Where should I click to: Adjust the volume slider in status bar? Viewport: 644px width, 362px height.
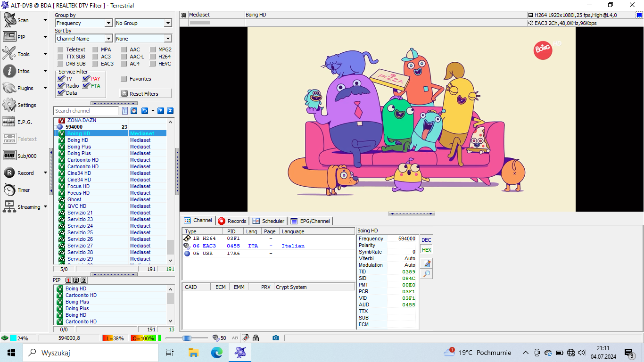pyautogui.click(x=187, y=338)
